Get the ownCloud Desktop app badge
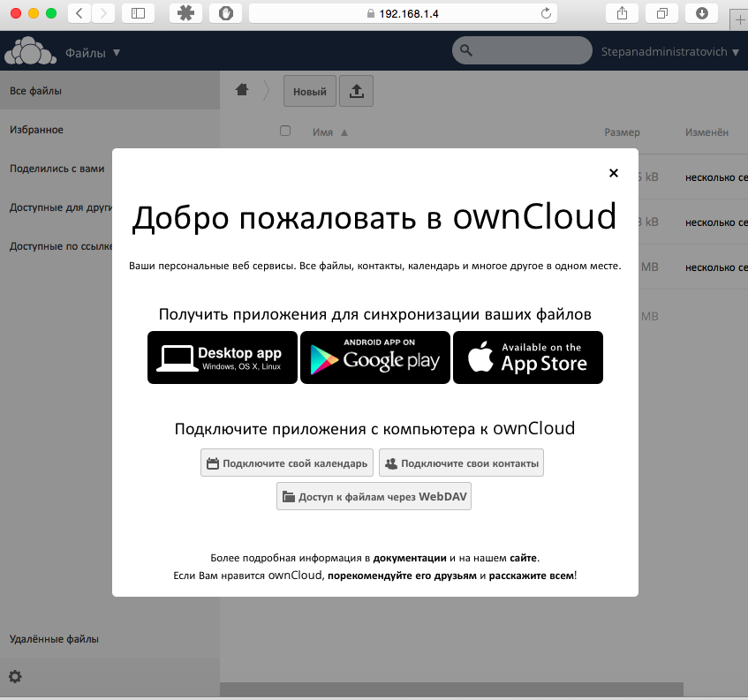This screenshot has height=700, width=748. [x=222, y=358]
